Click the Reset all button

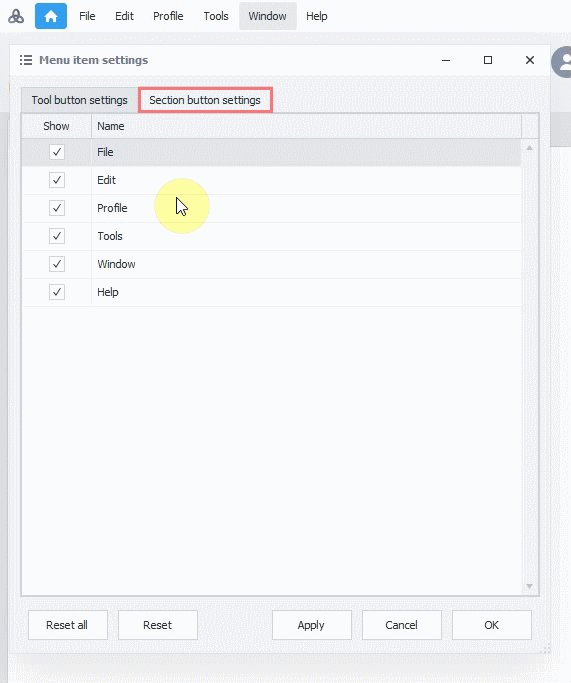coord(68,625)
